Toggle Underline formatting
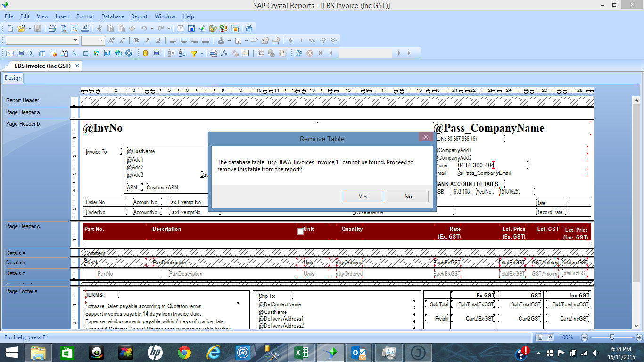The image size is (644, 362). [158, 41]
